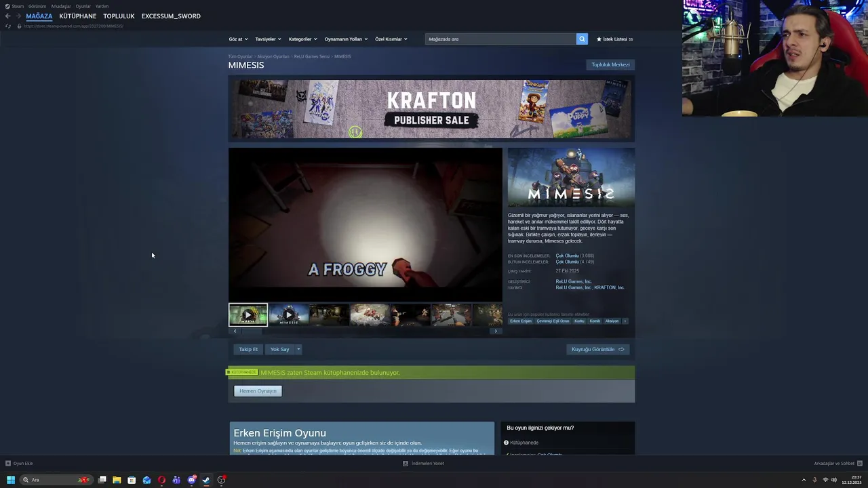The width and height of the screenshot is (868, 488).
Task: Go forward with the Steam forward arrow
Action: point(18,16)
